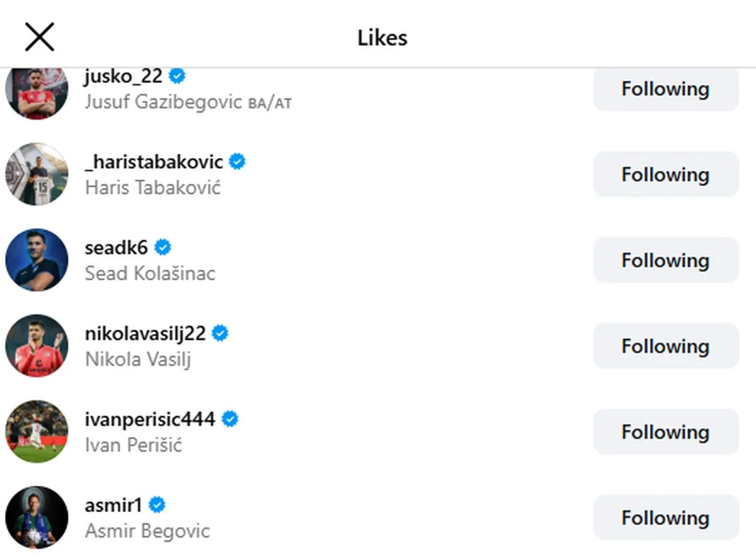Click the verified badge next to jusko_22
Screen dimensions: 756x560
[x=178, y=76]
